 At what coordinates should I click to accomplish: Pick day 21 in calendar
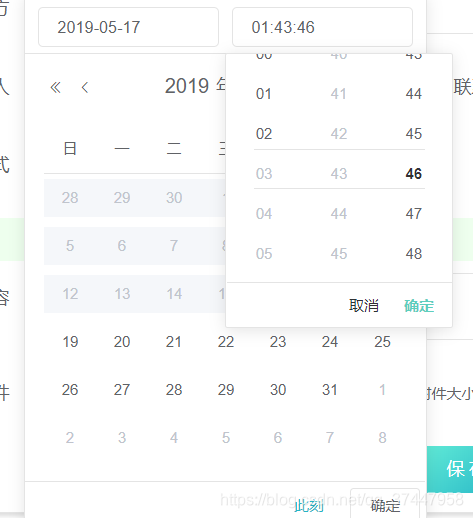[174, 342]
